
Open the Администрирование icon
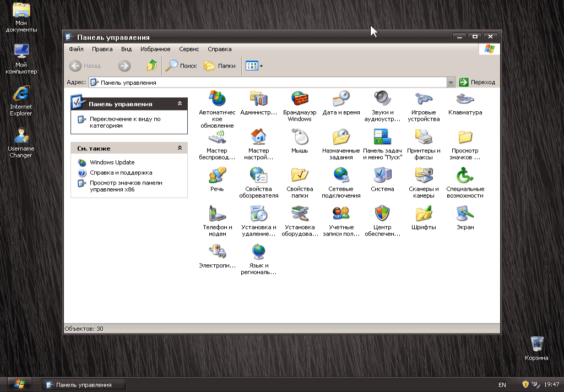[259, 98]
